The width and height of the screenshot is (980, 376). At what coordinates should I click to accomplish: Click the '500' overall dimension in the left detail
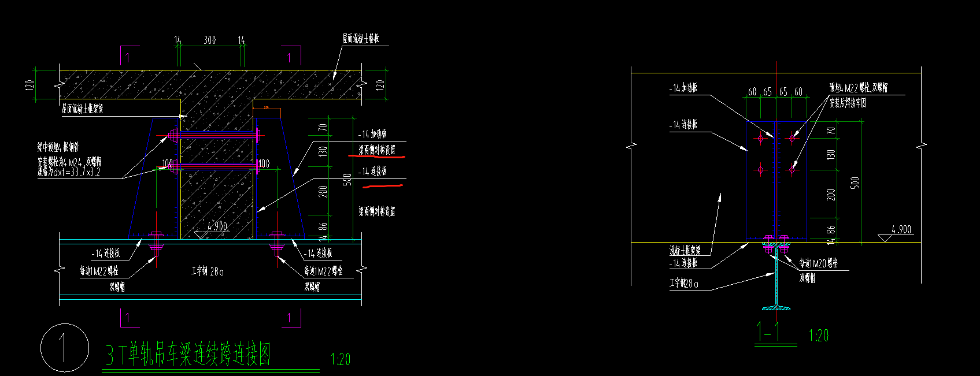[x=347, y=180]
